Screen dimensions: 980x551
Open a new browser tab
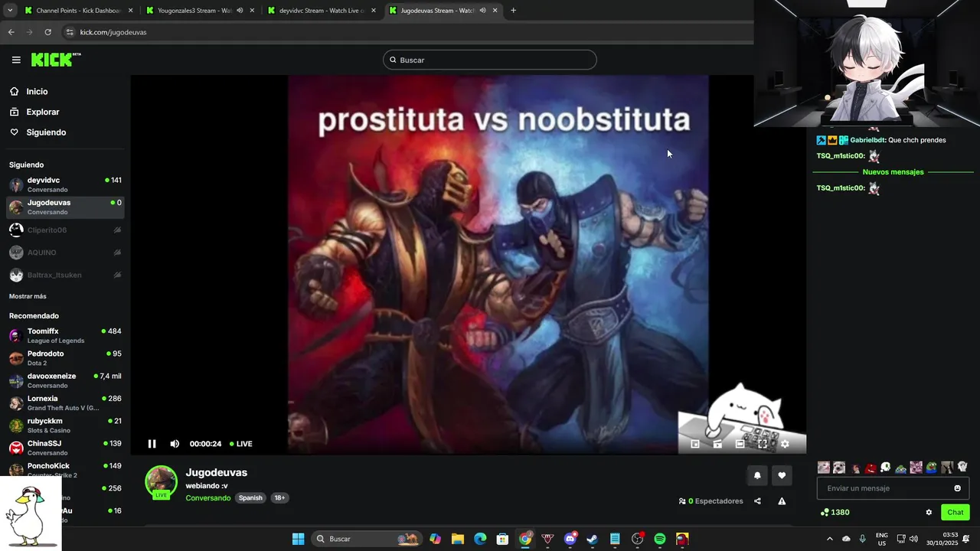pos(513,11)
